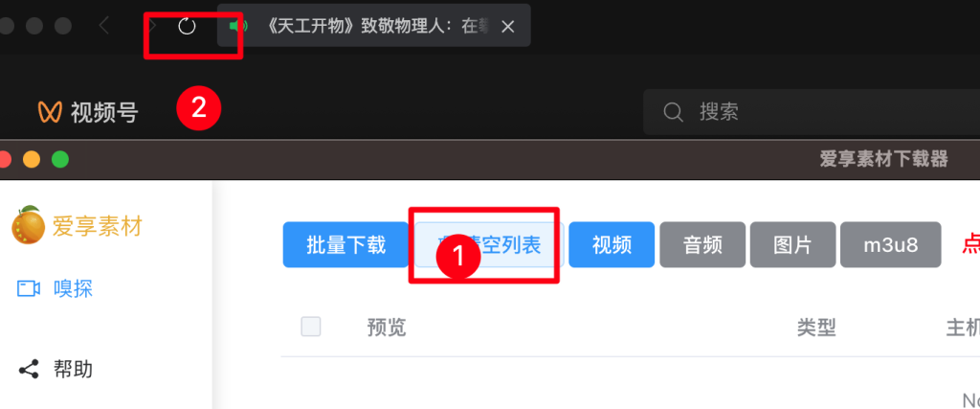The image size is (980, 409).
Task: Click the 清空列表 button
Action: point(489,244)
